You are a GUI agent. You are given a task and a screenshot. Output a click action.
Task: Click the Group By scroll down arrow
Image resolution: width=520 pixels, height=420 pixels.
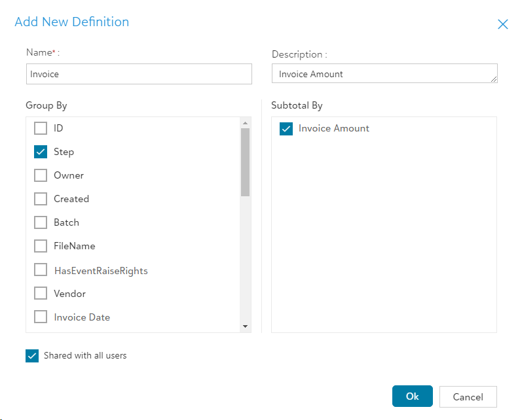tap(246, 326)
